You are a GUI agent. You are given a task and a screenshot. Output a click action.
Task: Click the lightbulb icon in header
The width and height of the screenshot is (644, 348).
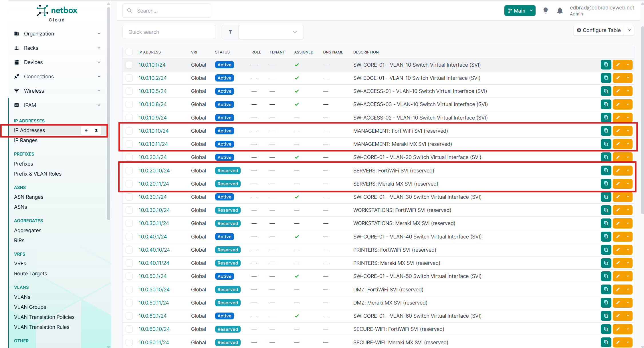pyautogui.click(x=545, y=11)
